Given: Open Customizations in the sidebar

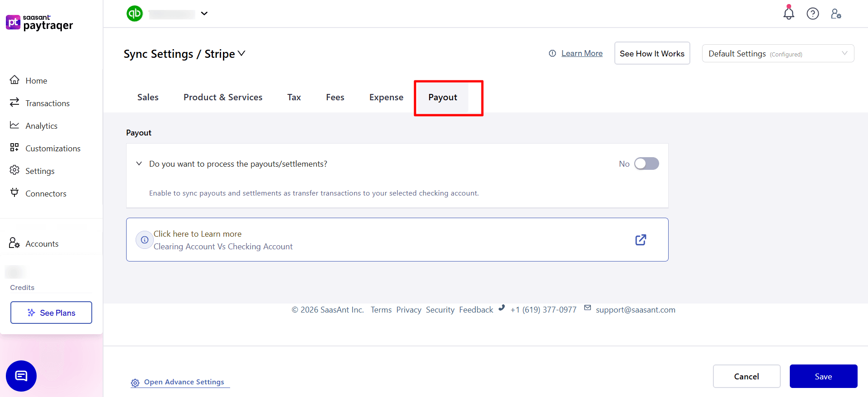Looking at the screenshot, I should pos(53,148).
